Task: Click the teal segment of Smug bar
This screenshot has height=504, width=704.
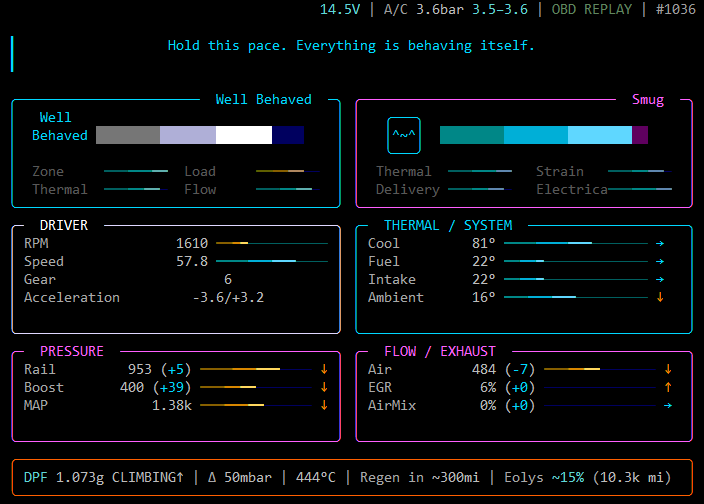Action: pos(472,135)
